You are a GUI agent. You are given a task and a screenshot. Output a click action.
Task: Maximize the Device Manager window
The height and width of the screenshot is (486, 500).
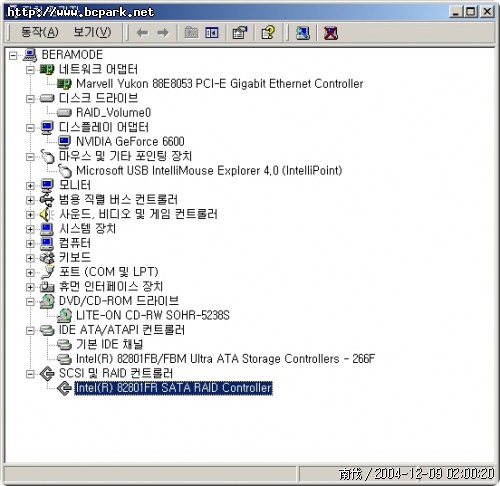[471, 12]
